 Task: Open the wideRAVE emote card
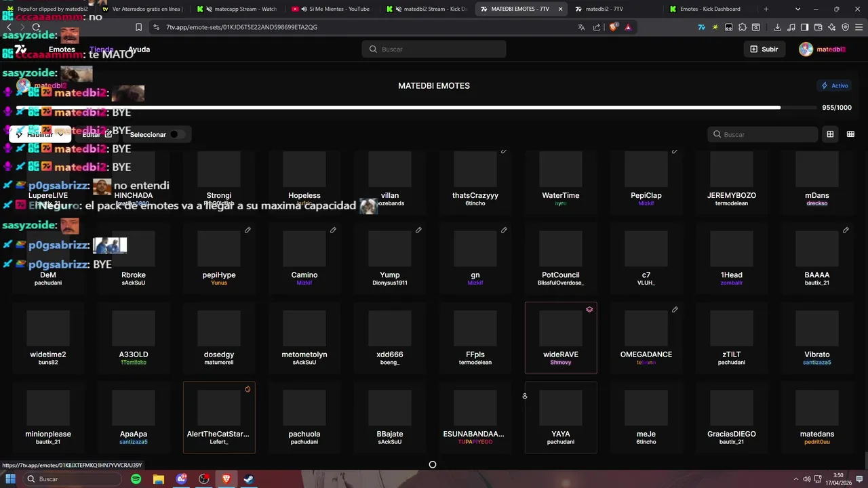[561, 338]
